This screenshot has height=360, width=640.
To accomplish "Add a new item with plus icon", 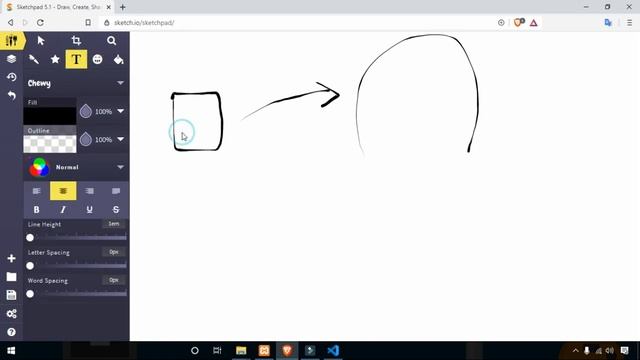I will click(x=11, y=258).
